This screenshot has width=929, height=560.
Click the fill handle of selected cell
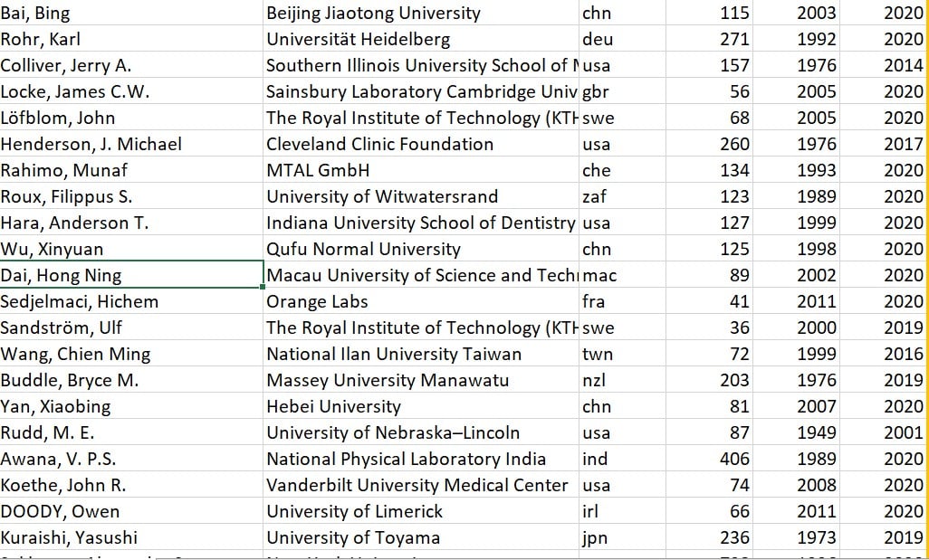(x=263, y=287)
